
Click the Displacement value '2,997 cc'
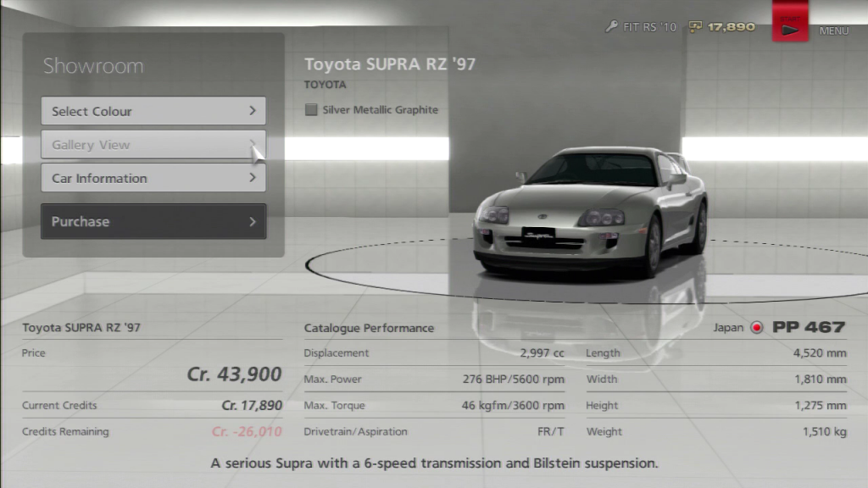542,353
